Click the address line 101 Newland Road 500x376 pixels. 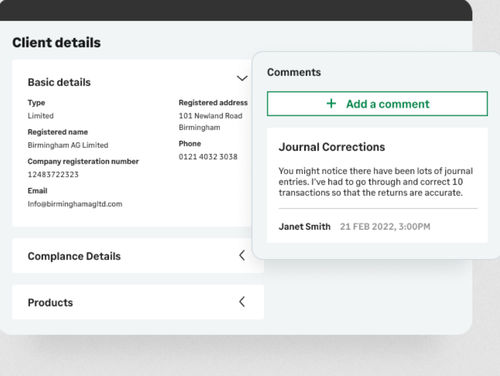click(x=210, y=116)
